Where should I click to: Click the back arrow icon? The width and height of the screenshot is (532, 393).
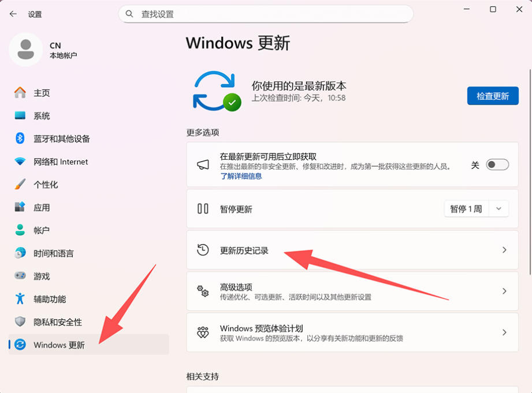click(x=13, y=14)
